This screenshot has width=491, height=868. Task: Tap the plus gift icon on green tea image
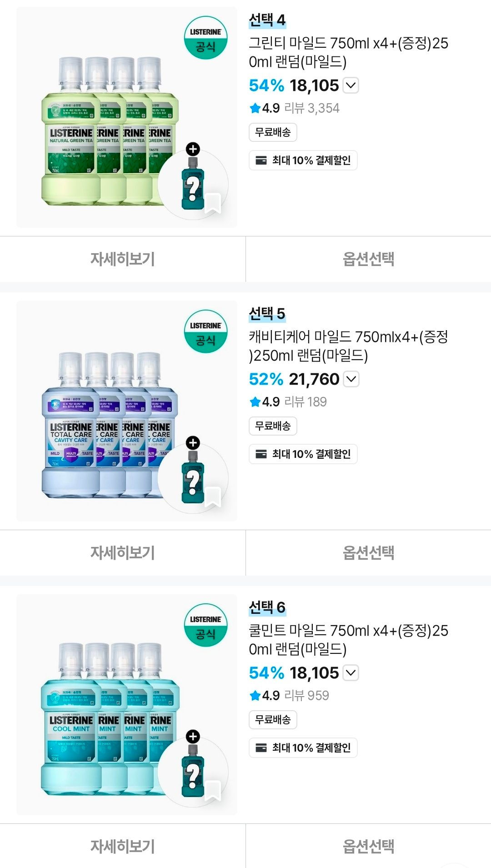point(193,149)
